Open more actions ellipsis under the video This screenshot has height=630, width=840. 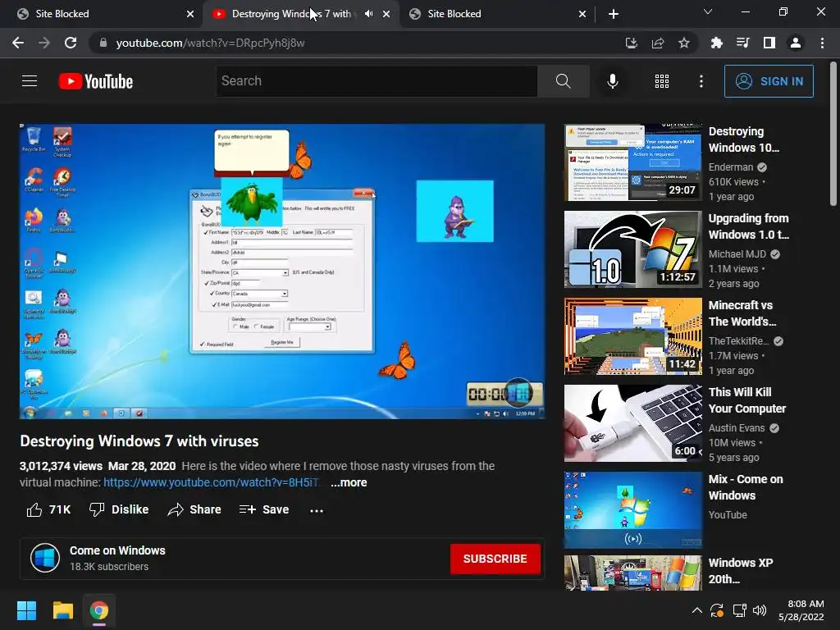(317, 510)
